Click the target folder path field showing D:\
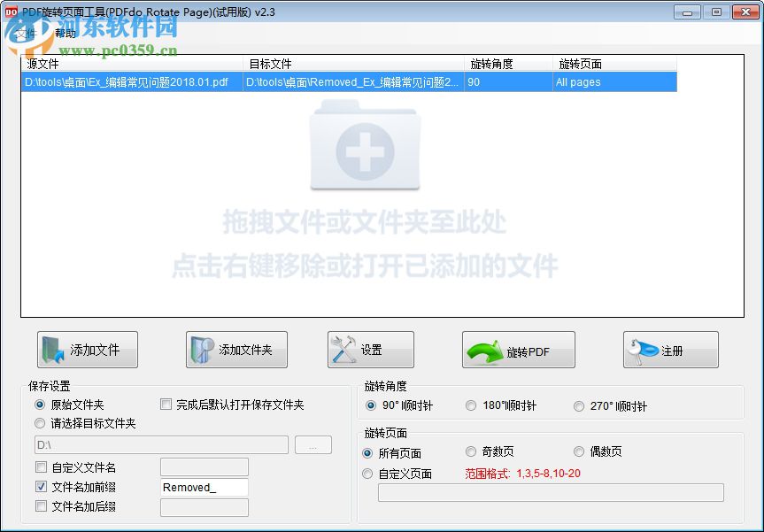 point(159,444)
